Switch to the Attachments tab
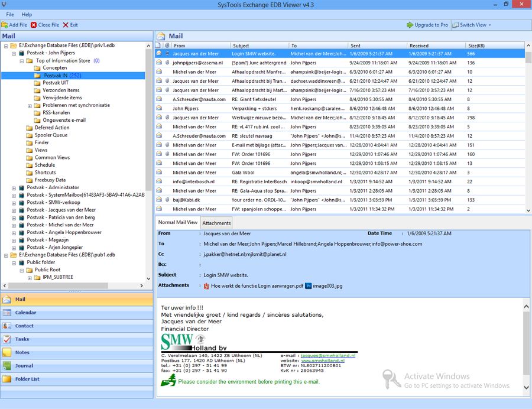This screenshot has height=409, width=532. coord(216,223)
